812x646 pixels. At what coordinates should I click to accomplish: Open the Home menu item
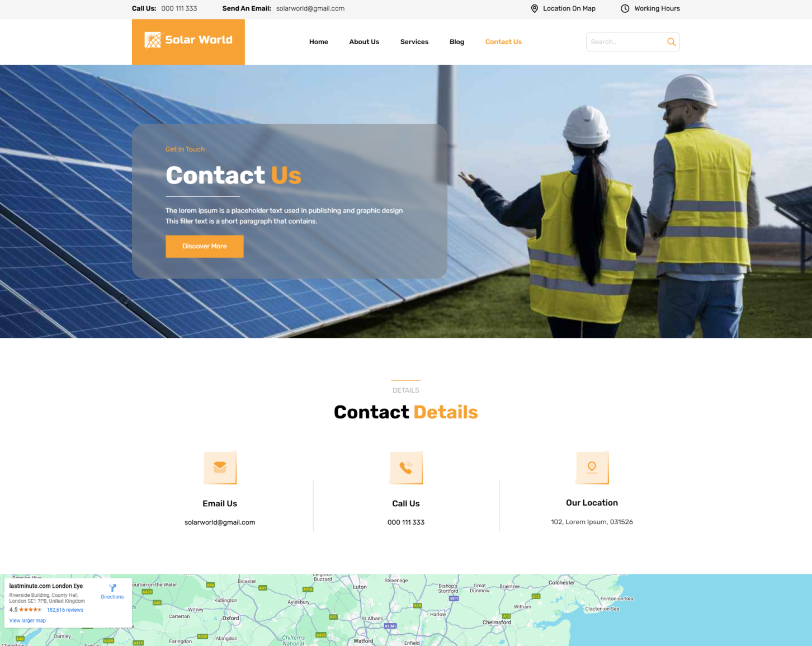[319, 42]
